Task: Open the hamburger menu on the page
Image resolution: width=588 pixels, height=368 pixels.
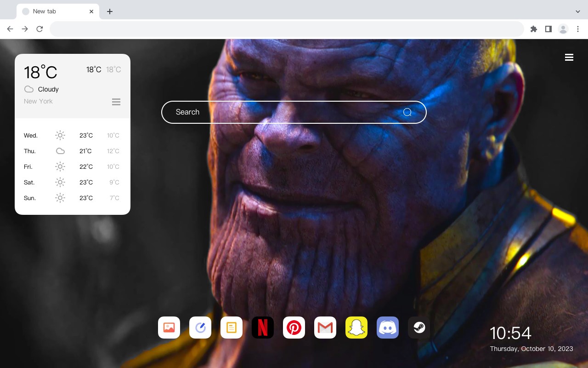Action: coord(569,57)
